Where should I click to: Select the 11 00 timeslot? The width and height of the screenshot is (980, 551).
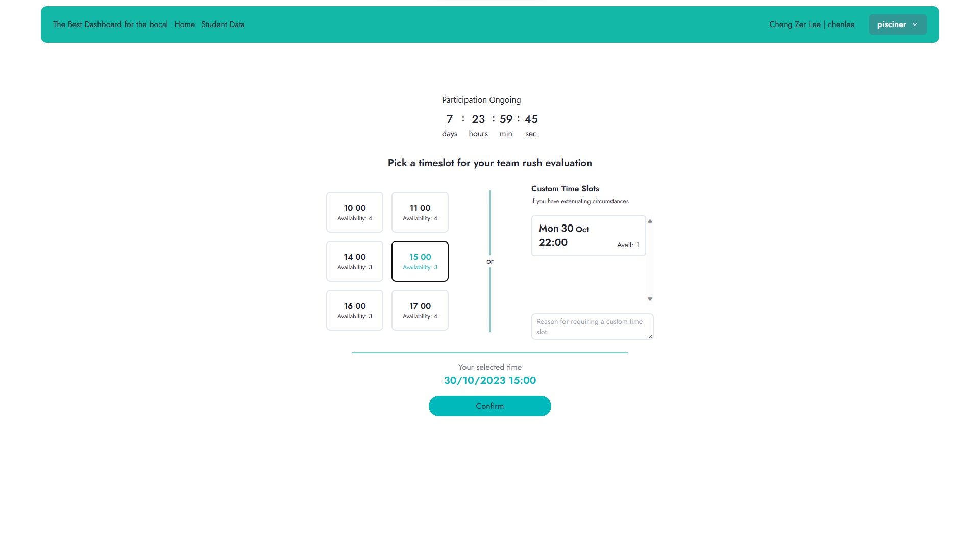coord(420,212)
